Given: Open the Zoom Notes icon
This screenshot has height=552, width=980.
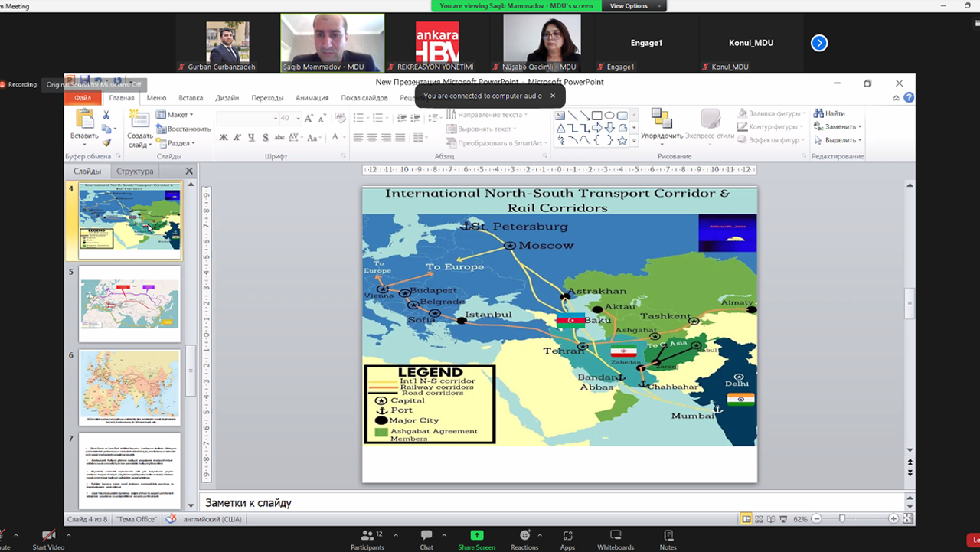Looking at the screenshot, I should [668, 535].
